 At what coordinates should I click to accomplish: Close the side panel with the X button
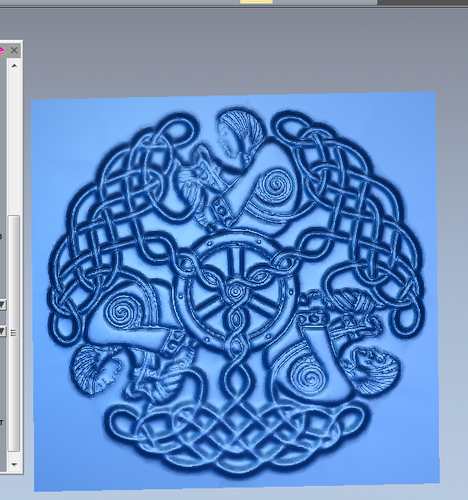(x=14, y=50)
